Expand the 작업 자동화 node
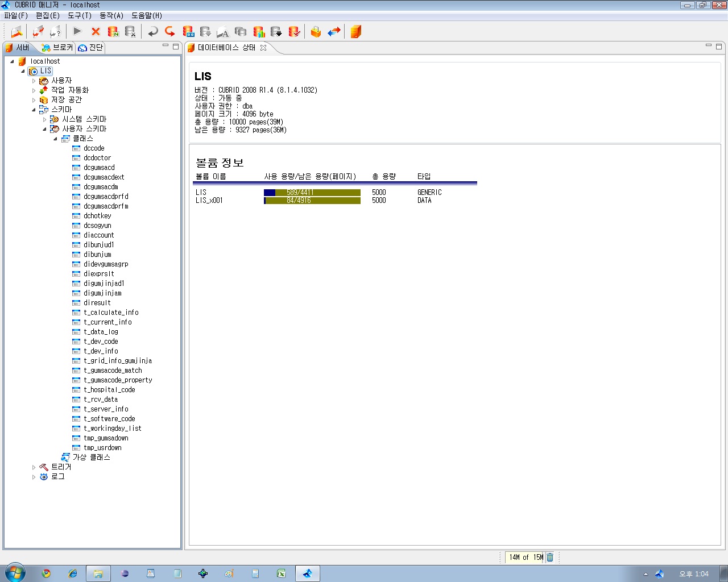The height and width of the screenshot is (582, 728). coord(34,90)
